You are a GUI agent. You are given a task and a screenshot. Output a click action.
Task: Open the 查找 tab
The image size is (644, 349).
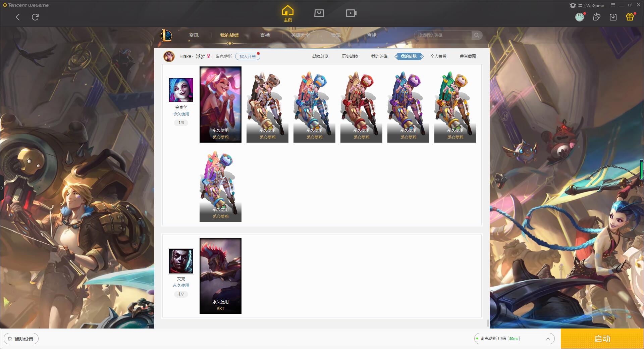372,35
